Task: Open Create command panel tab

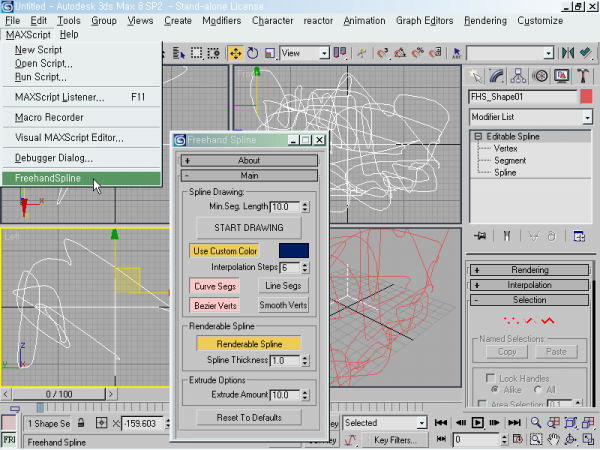Action: 476,76
